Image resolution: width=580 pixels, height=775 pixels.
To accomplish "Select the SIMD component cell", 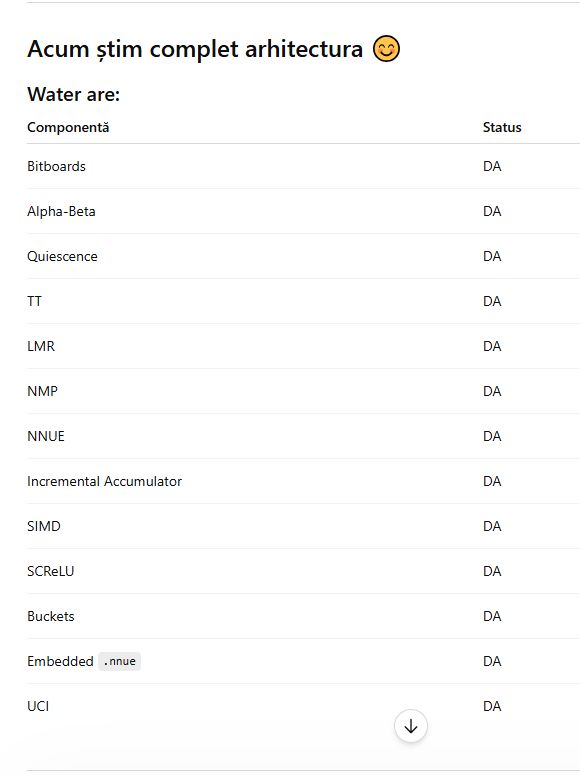I will point(44,526).
